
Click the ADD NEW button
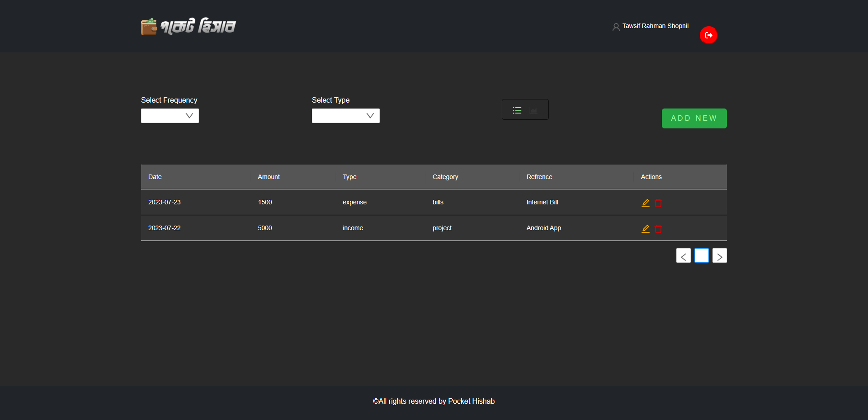(694, 118)
